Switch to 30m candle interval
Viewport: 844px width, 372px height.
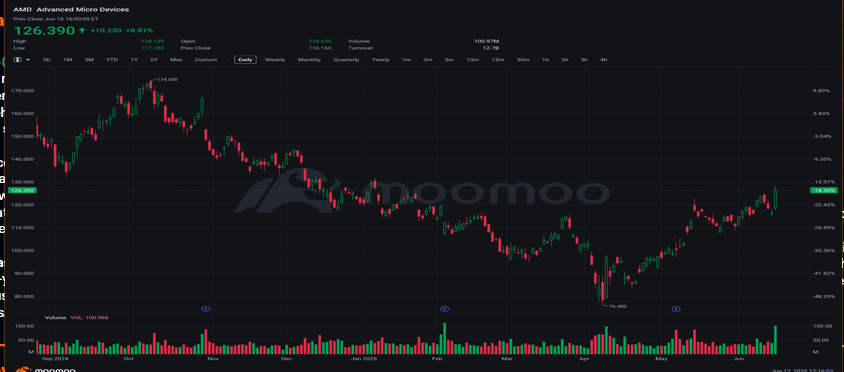tap(523, 60)
